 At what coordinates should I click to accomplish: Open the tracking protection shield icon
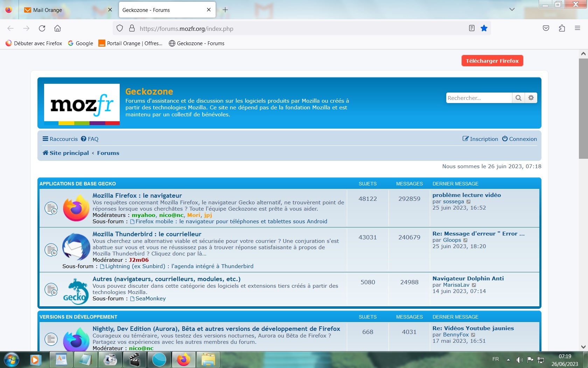[x=120, y=28]
